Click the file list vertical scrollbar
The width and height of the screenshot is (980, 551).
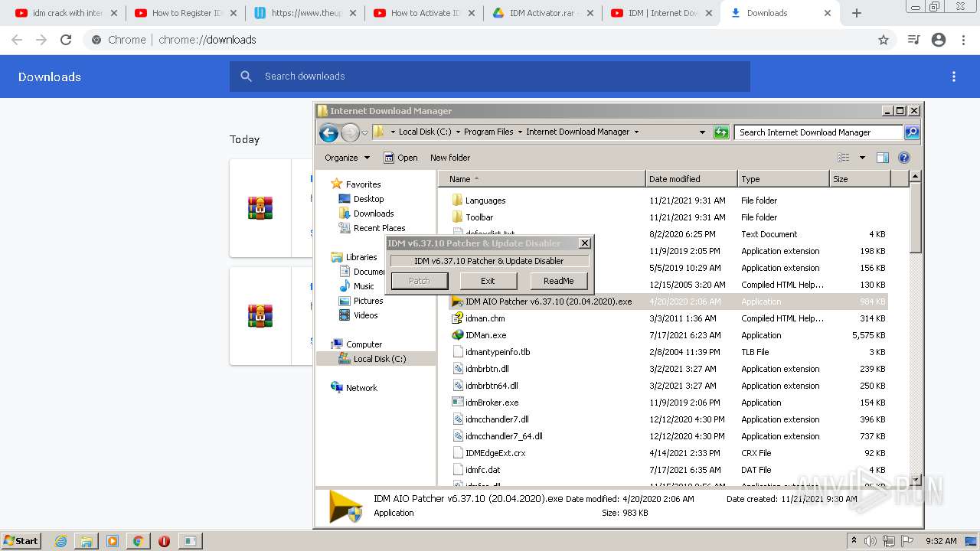point(915,328)
